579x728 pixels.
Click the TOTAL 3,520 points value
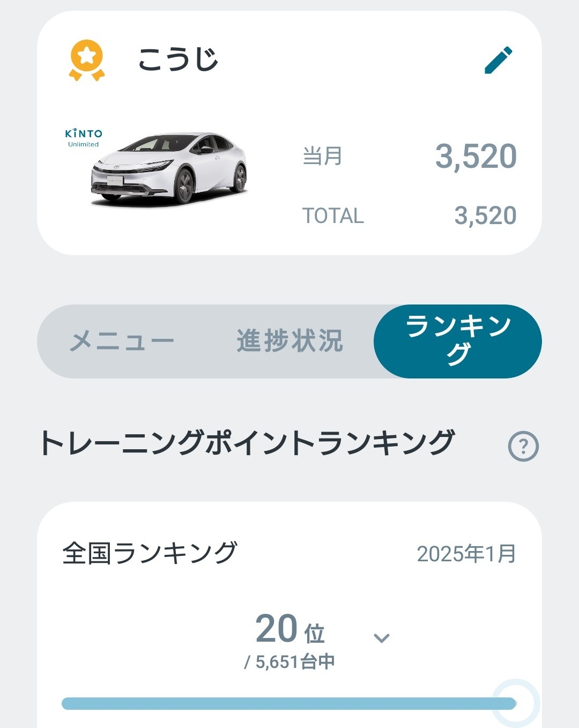point(485,216)
